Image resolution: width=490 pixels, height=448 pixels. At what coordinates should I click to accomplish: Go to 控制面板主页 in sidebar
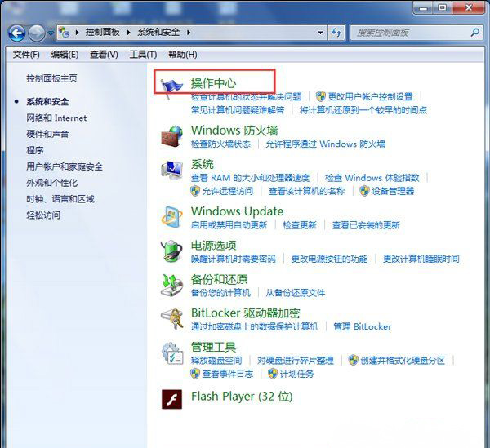click(52, 78)
